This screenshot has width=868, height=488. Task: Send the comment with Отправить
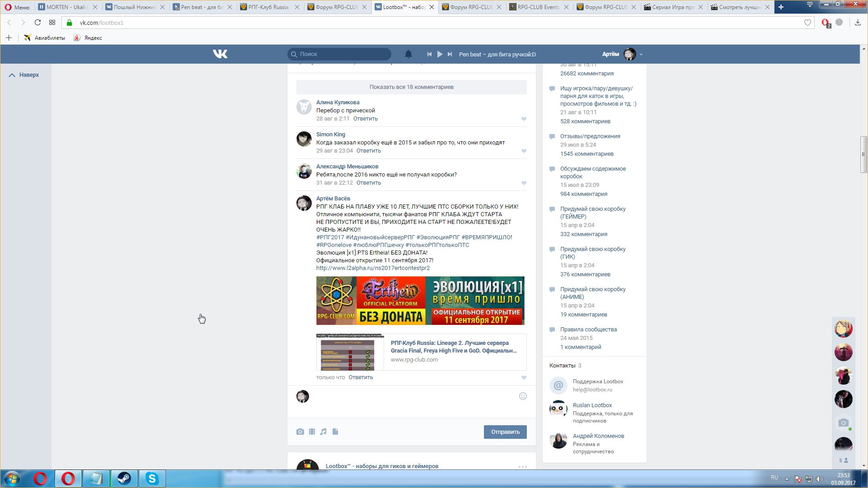click(x=505, y=432)
